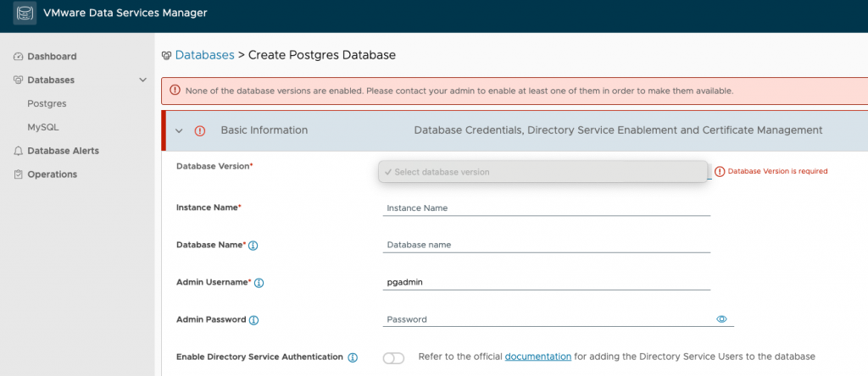The width and height of the screenshot is (868, 376).
Task: Click the Database Alerts bell icon
Action: (x=19, y=151)
